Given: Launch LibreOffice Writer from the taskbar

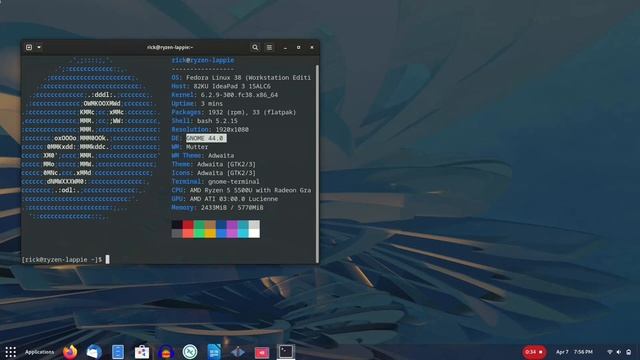Looking at the screenshot, I should (214, 352).
